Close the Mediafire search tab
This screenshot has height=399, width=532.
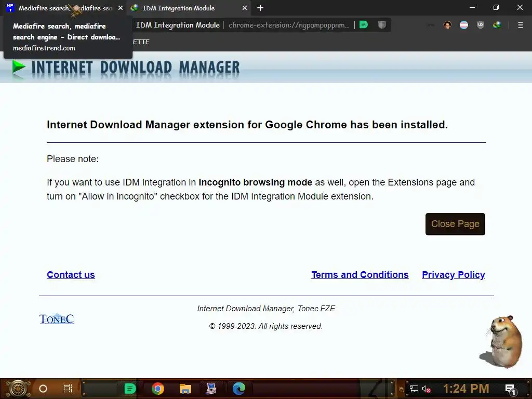pos(121,8)
